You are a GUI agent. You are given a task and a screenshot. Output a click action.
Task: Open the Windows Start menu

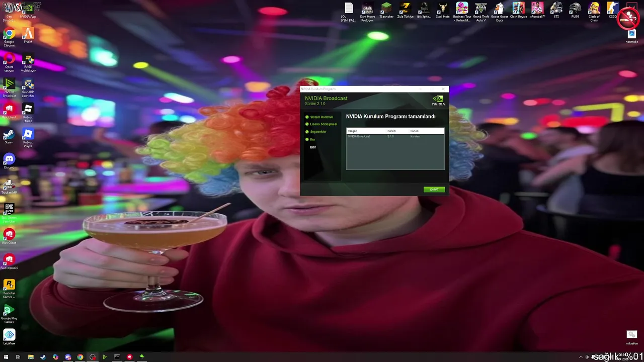pos(6,357)
